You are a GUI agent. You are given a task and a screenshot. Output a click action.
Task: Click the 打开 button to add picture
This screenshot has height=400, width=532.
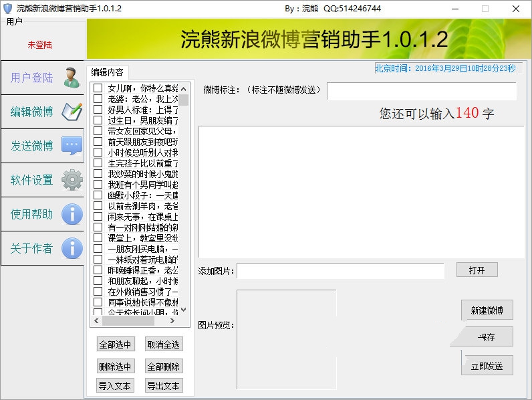click(477, 270)
